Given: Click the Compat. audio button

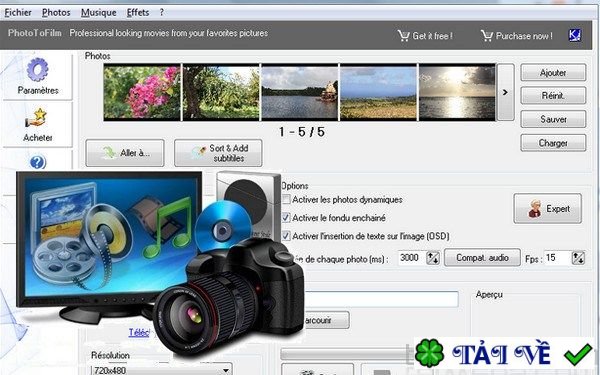Looking at the screenshot, I should tap(482, 258).
